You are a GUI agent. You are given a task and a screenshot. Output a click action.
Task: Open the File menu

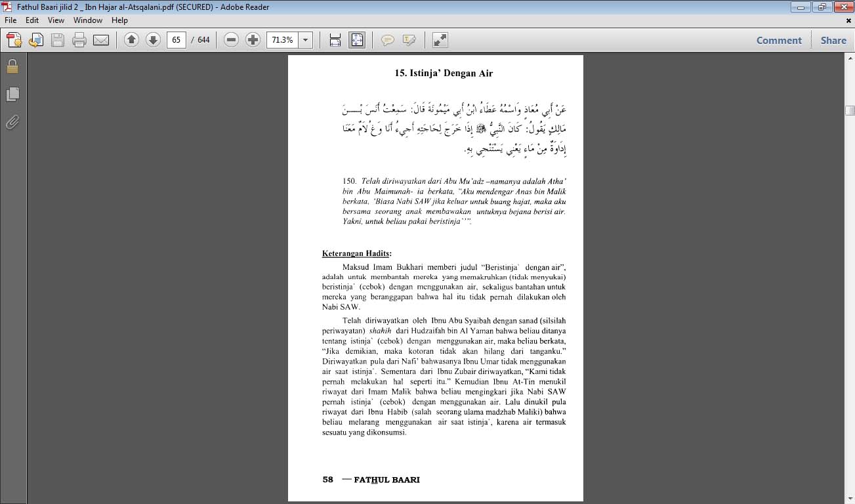pyautogui.click(x=10, y=20)
